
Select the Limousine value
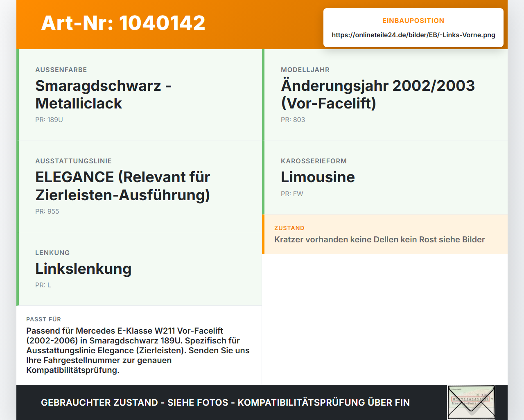coord(318,177)
